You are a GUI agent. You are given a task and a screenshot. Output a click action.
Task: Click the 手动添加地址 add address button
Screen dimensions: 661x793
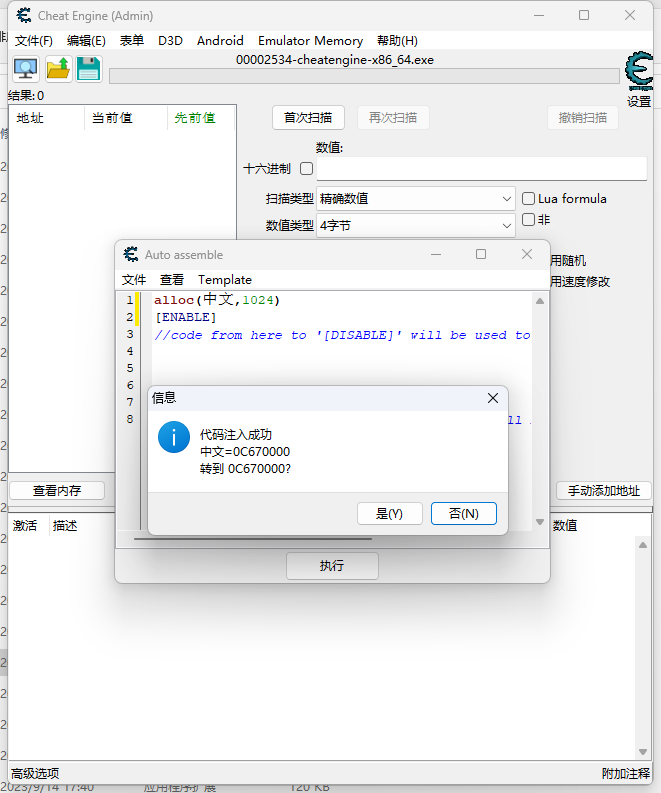coord(604,491)
